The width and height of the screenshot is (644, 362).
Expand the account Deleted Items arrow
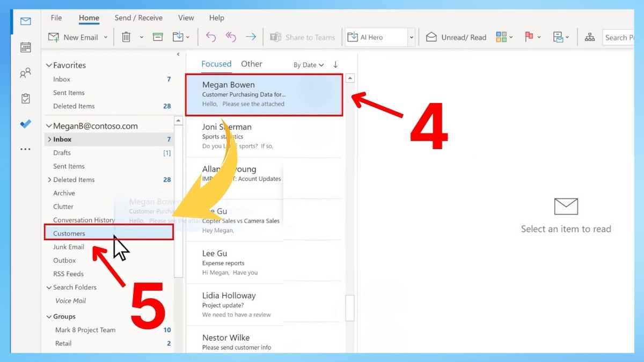pyautogui.click(x=49, y=180)
